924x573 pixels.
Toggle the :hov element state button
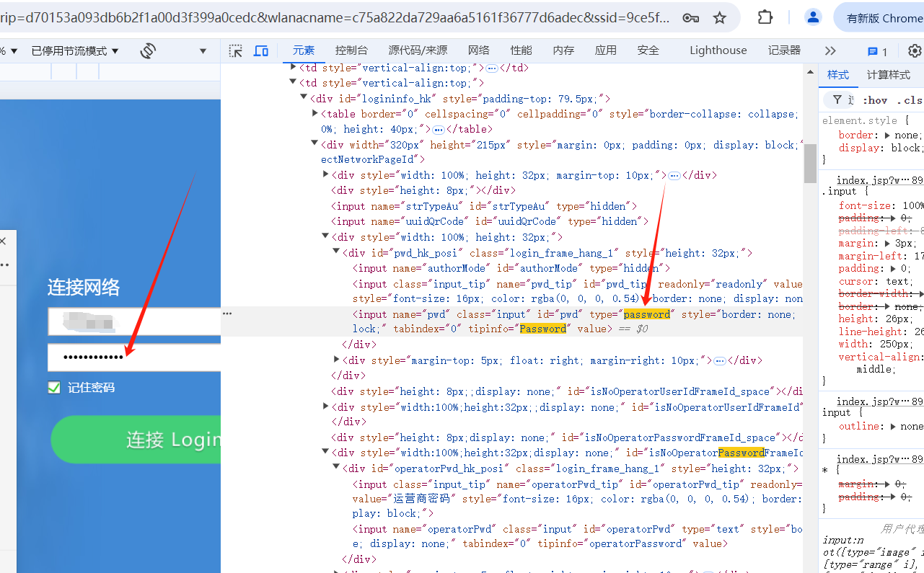tap(875, 100)
